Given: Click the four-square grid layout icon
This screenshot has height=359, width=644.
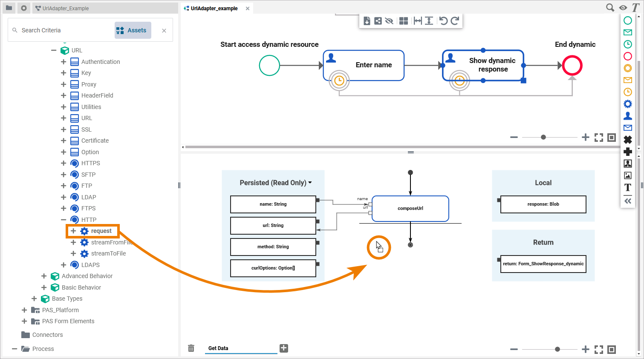Looking at the screenshot, I should tap(403, 21).
